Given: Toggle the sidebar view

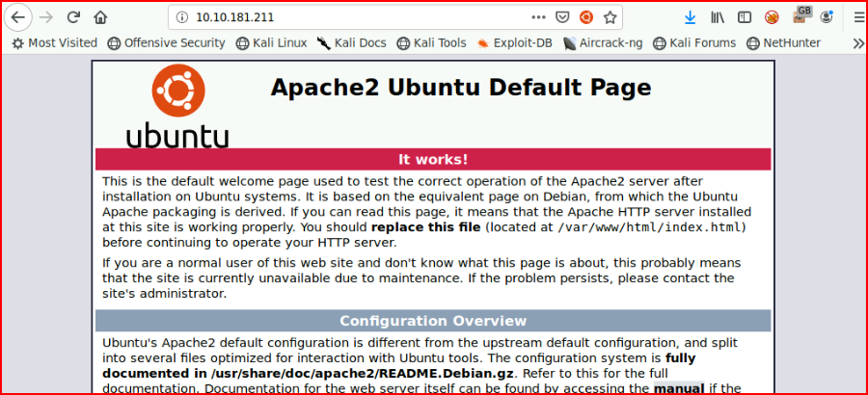Looking at the screenshot, I should (745, 17).
